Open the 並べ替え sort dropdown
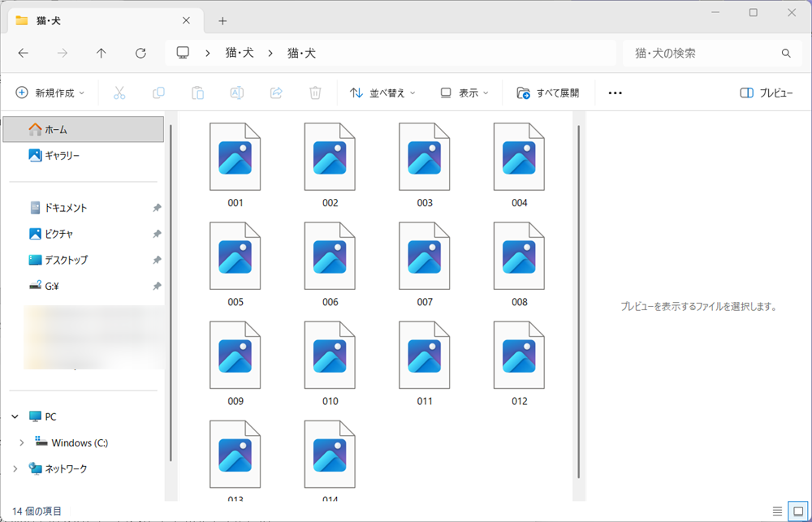 click(x=382, y=92)
